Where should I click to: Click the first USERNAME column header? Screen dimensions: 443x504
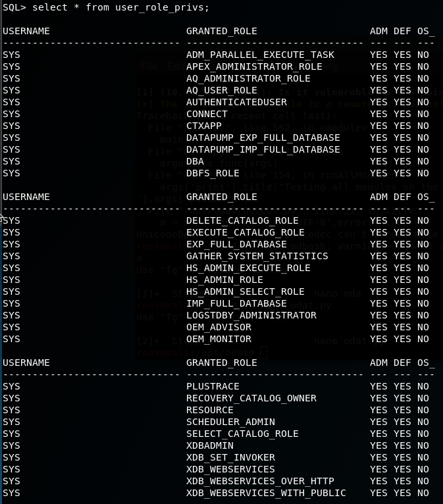click(x=26, y=31)
